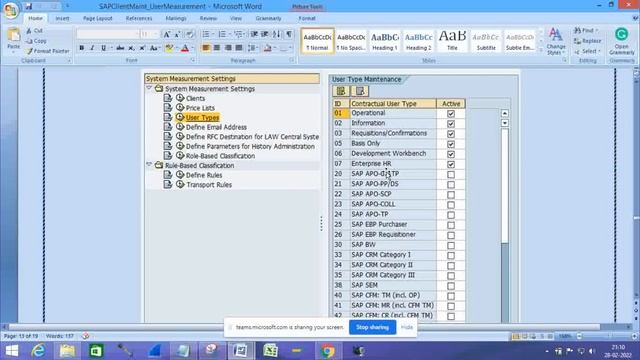Screen dimensions: 640x360
Task: Center align text
Action: click(217, 48)
